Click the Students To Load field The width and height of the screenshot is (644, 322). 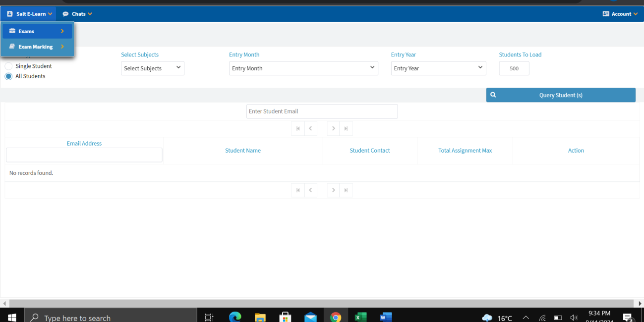coord(514,68)
